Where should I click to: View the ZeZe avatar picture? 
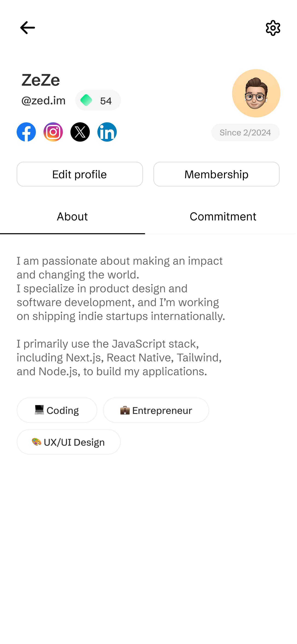pyautogui.click(x=256, y=93)
